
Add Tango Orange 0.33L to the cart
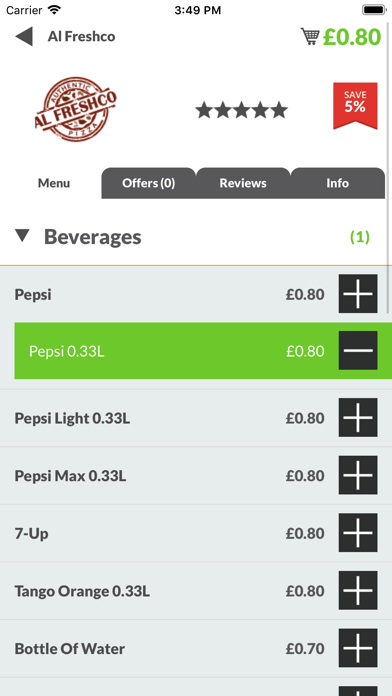click(358, 591)
